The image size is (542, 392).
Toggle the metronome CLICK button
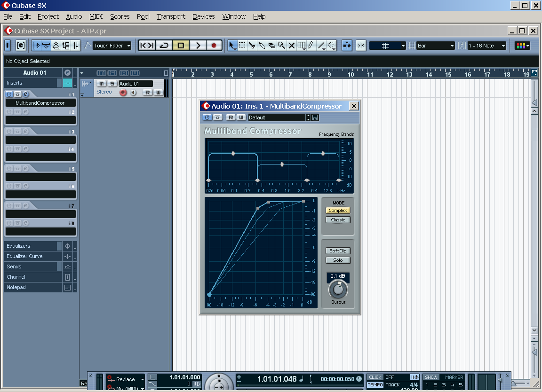pyautogui.click(x=375, y=377)
